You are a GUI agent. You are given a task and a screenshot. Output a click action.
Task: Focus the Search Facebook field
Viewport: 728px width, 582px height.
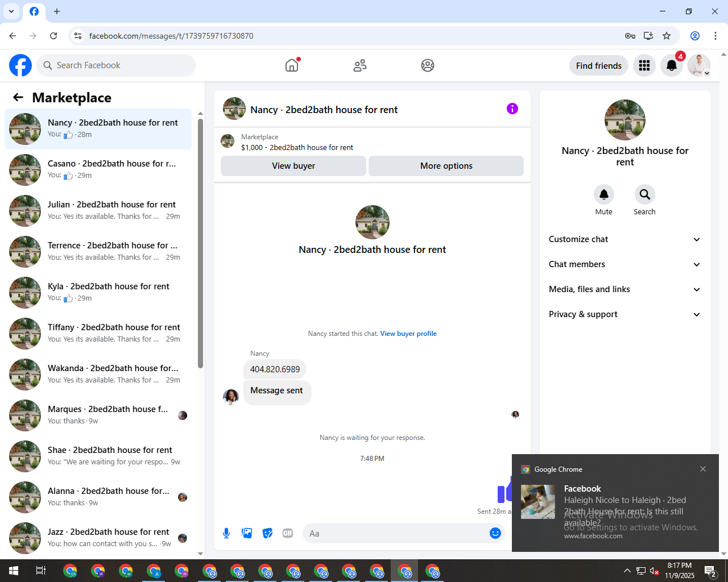coord(116,65)
